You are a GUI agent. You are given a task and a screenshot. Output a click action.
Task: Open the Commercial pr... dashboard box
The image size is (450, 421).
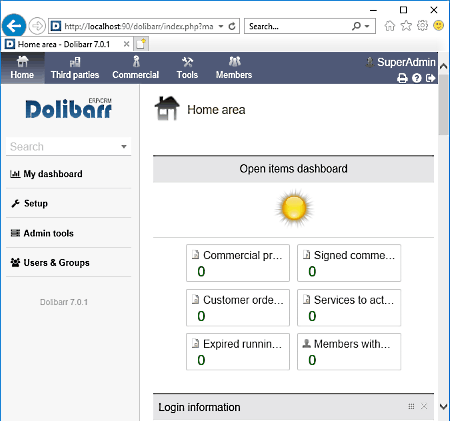pos(238,263)
